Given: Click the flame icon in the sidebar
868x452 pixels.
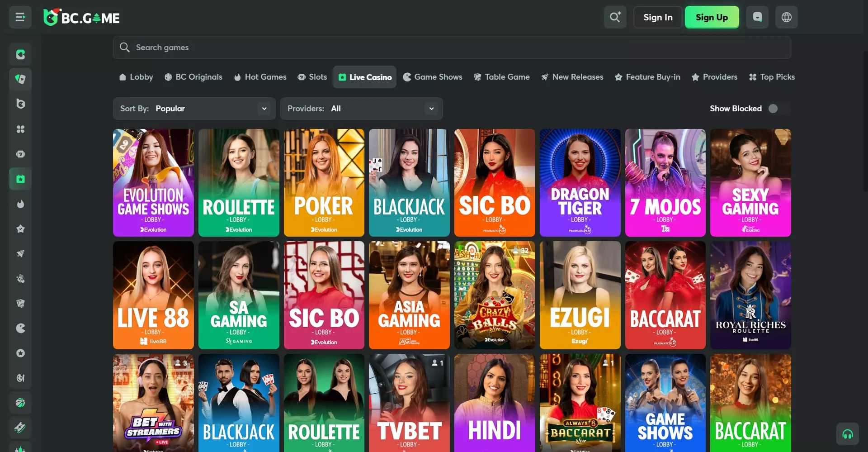Looking at the screenshot, I should [20, 204].
